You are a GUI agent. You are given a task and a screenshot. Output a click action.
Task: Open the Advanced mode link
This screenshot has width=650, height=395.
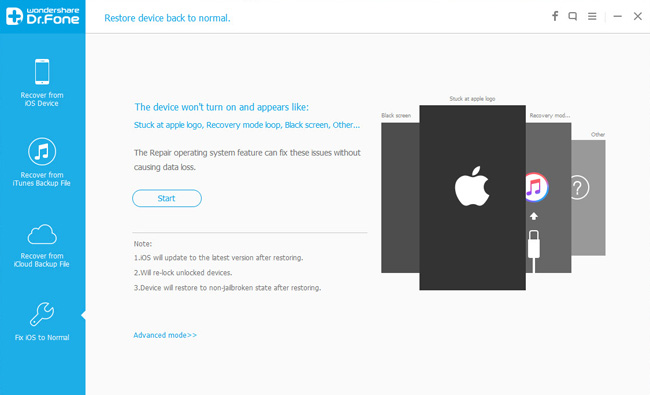[x=165, y=335]
